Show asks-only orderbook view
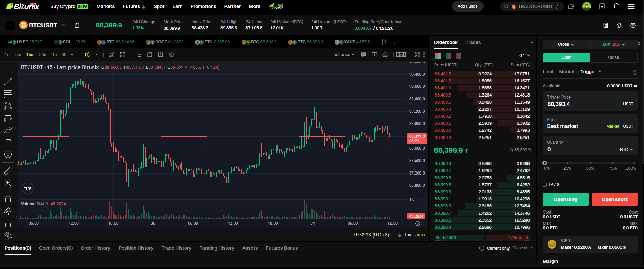This screenshot has height=269, width=644. click(458, 56)
